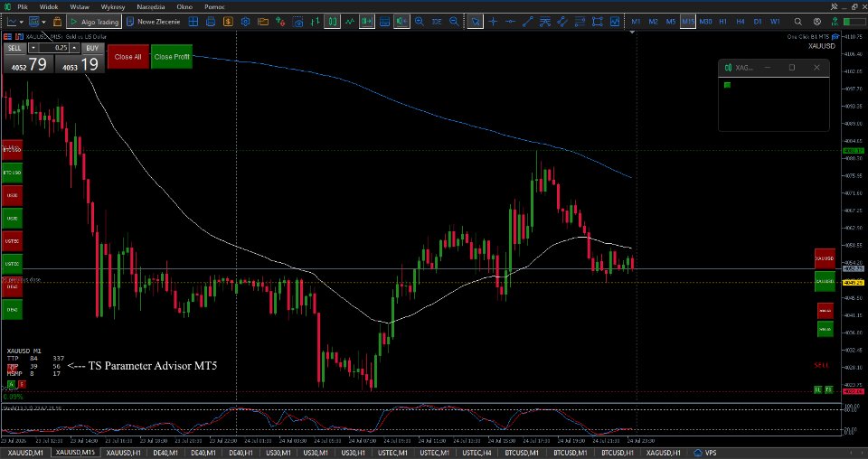Select the M30 timeframe
868x459 pixels.
[x=705, y=22]
